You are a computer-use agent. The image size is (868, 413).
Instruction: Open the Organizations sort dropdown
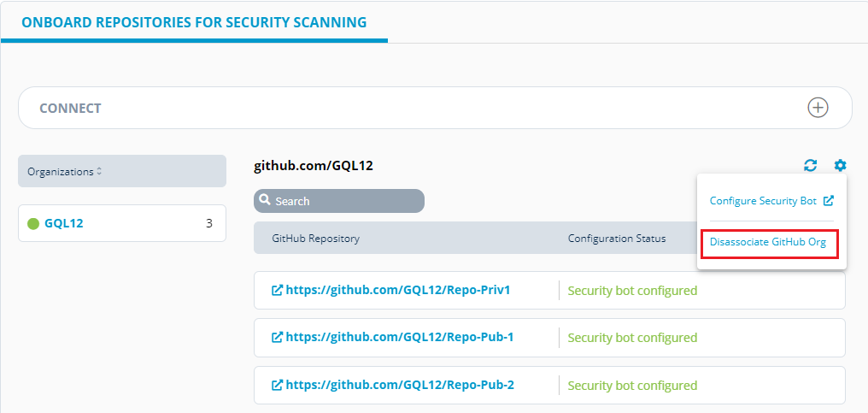(x=122, y=171)
